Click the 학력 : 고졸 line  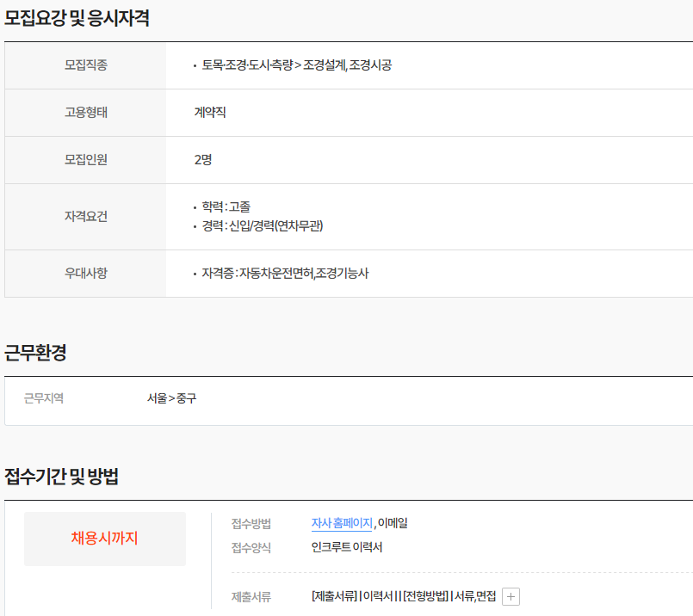pos(226,207)
